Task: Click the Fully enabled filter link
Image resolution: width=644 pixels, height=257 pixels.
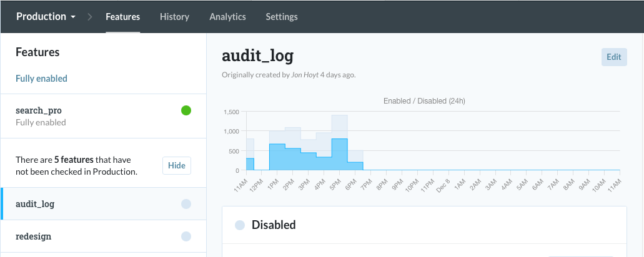Action: 41,79
